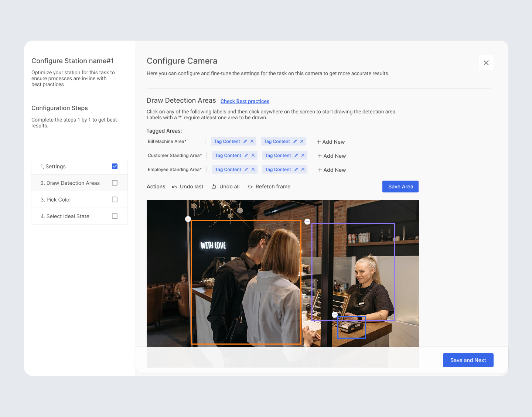Remove first Employee Standing Area tag

tap(253, 170)
